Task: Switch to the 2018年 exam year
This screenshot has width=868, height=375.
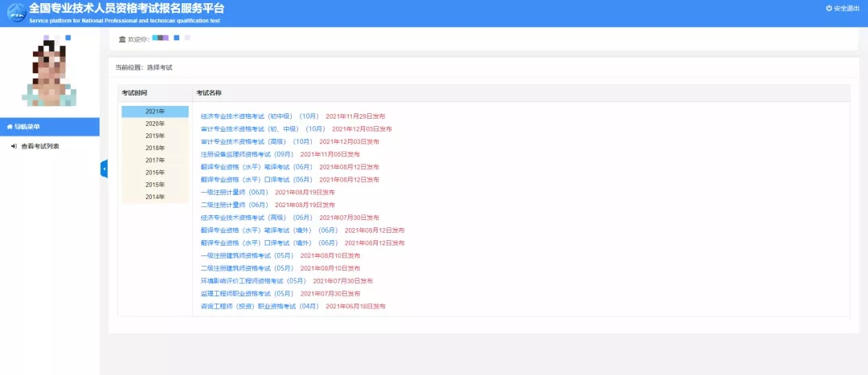Action: coord(155,148)
